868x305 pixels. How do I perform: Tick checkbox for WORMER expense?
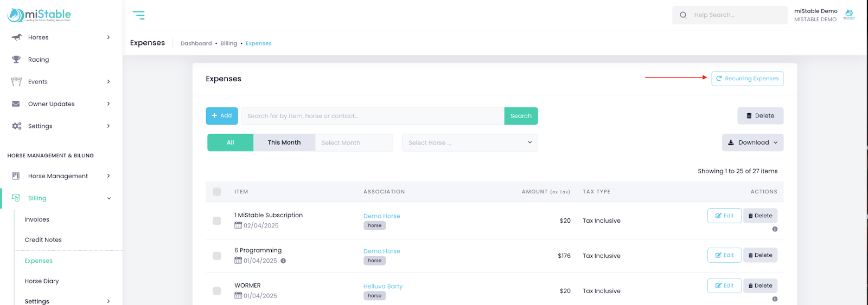[x=217, y=291]
